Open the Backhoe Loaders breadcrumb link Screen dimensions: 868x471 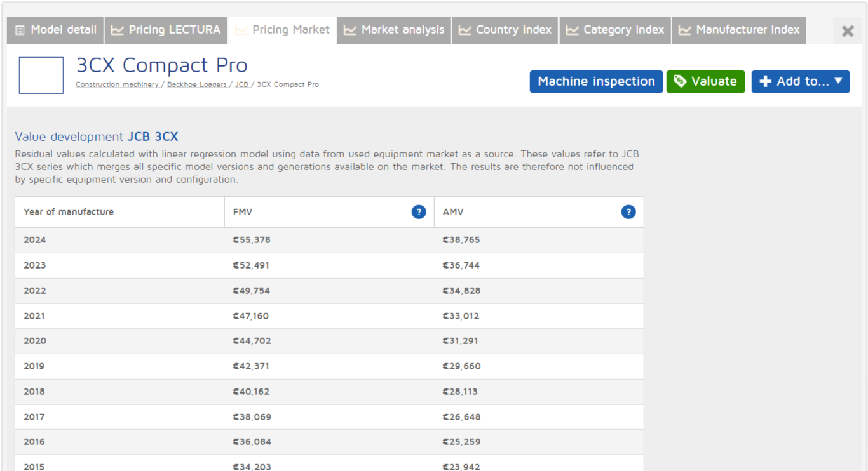pyautogui.click(x=197, y=84)
